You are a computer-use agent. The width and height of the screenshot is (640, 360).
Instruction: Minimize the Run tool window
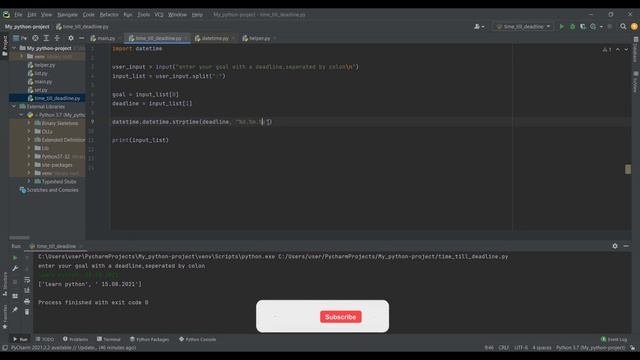tap(626, 246)
